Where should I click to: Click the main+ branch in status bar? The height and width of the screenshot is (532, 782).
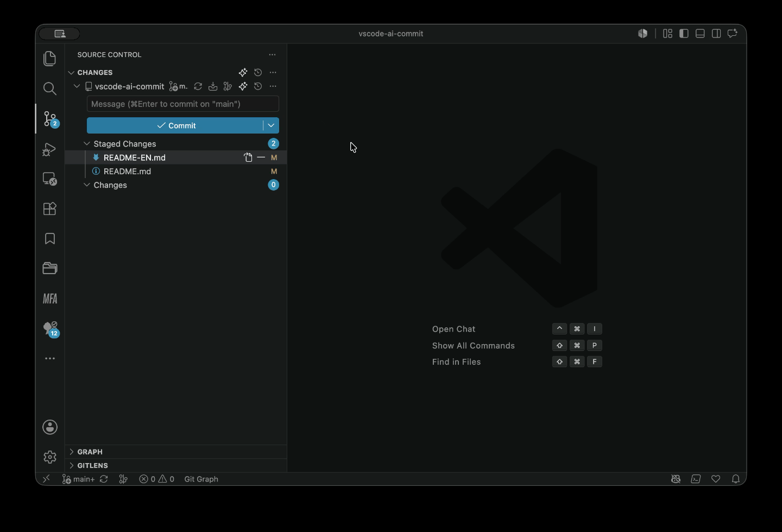point(78,479)
